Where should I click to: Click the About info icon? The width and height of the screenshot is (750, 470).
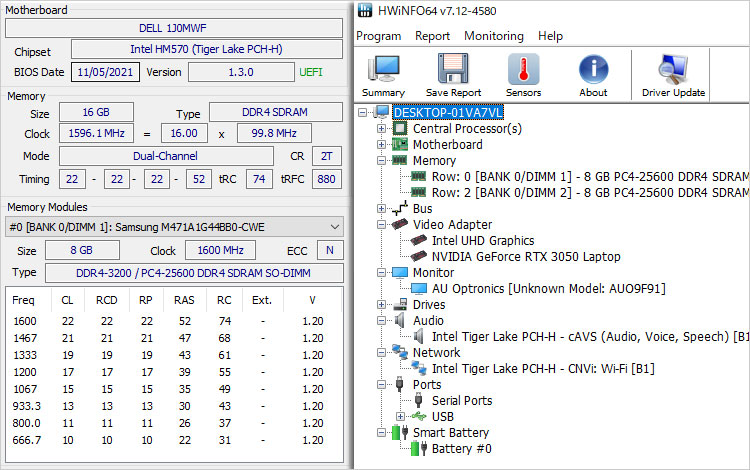coord(593,75)
